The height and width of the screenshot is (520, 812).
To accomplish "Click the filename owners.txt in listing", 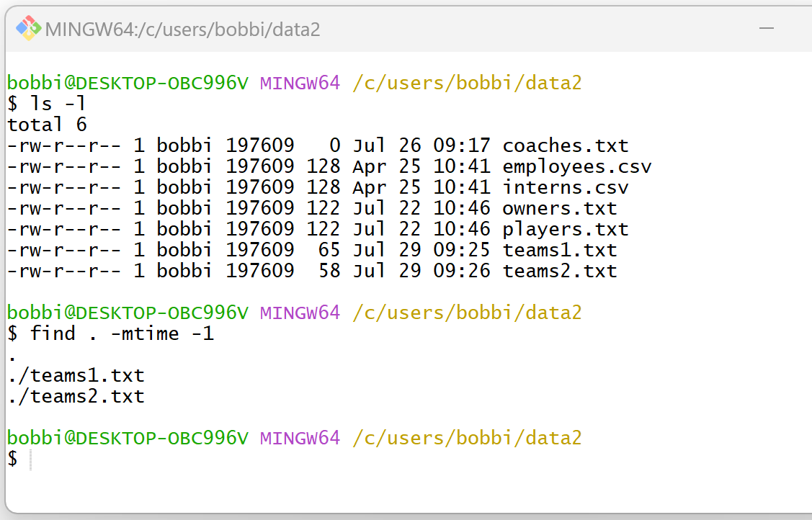I will [x=560, y=208].
